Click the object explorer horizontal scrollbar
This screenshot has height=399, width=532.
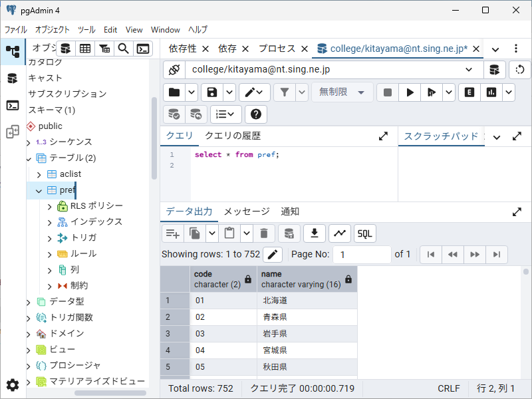[110, 393]
